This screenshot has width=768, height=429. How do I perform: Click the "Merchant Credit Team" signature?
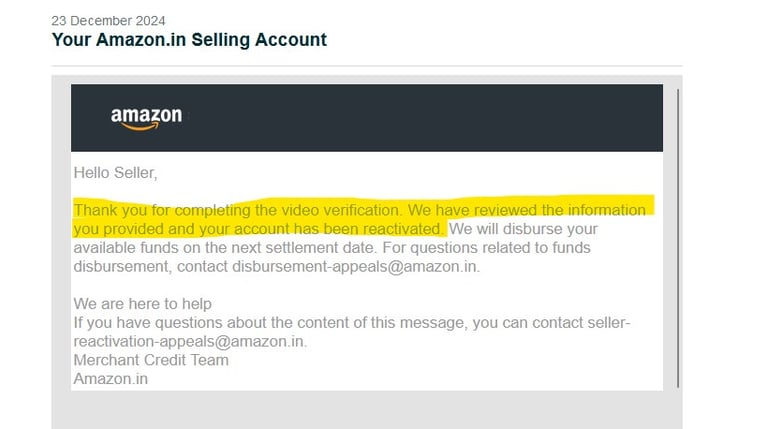click(150, 360)
